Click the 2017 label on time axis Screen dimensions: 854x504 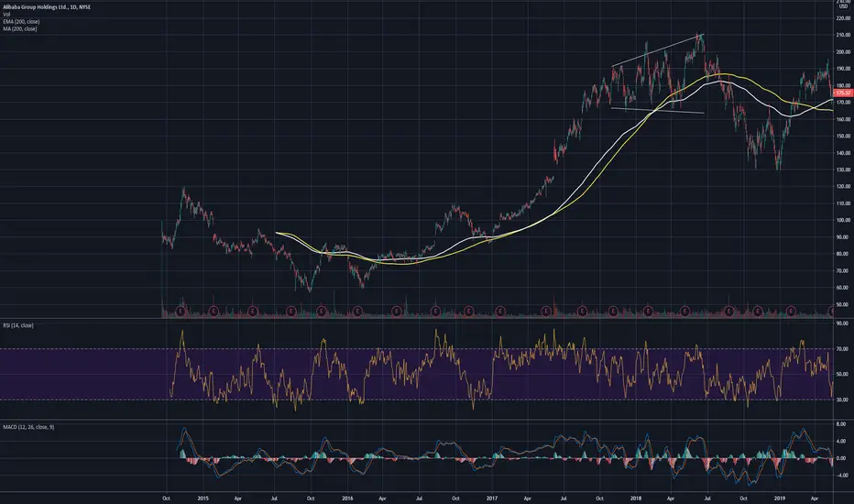tap(492, 498)
